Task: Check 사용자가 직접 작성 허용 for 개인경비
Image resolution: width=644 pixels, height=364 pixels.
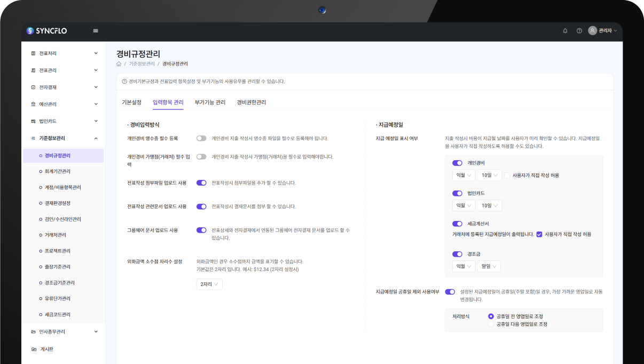Action: [507, 175]
